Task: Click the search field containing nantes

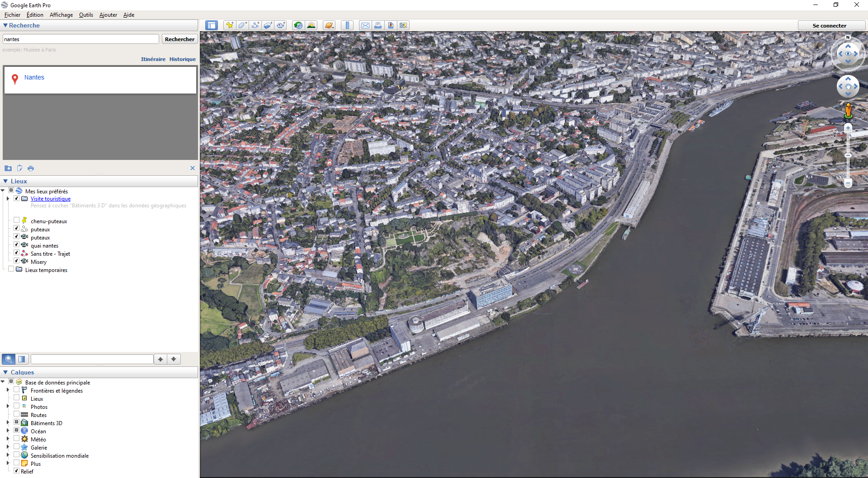Action: [x=81, y=39]
